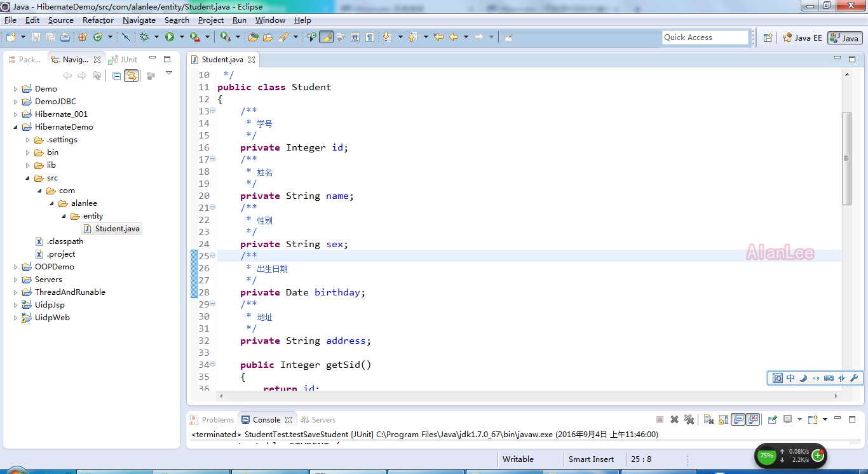Navigate Back with yellow left arrow

click(454, 37)
